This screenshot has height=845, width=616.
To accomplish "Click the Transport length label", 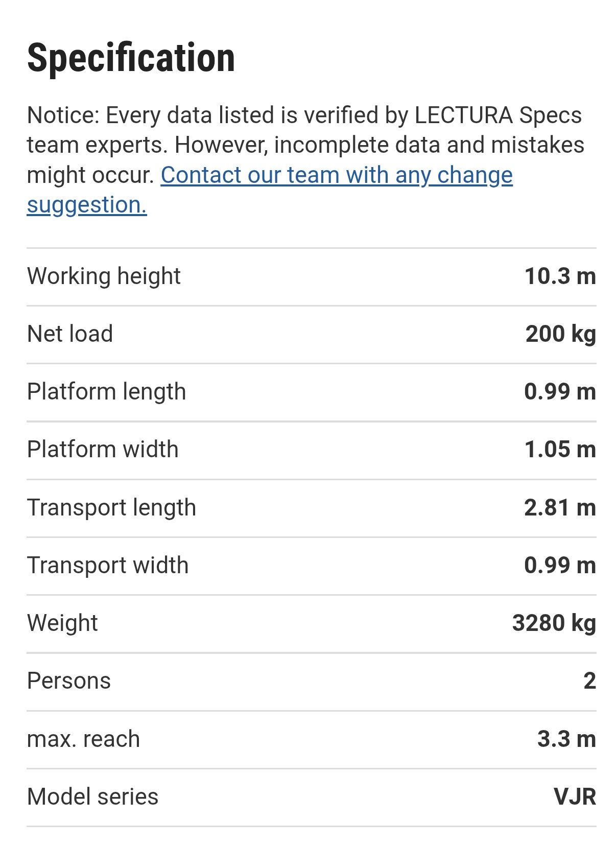I will tap(111, 508).
